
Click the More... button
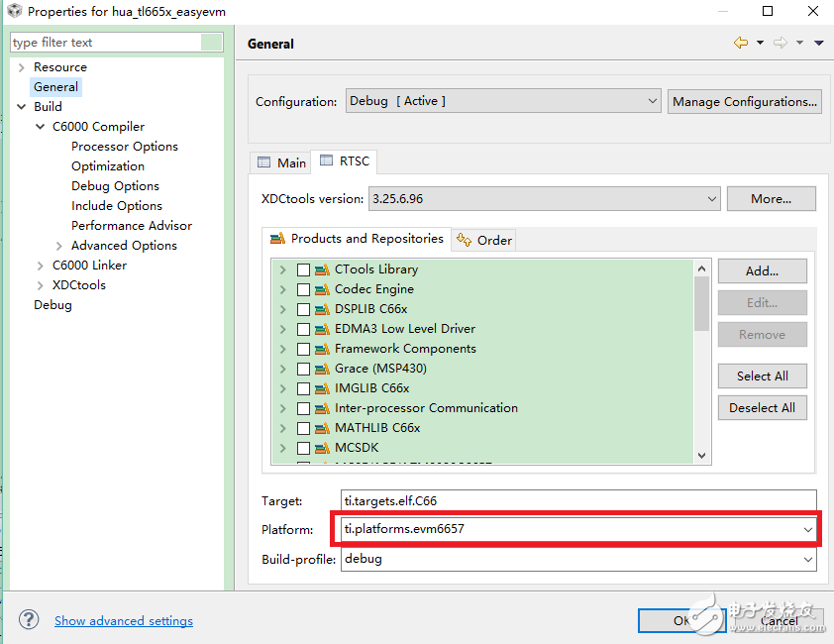[772, 198]
